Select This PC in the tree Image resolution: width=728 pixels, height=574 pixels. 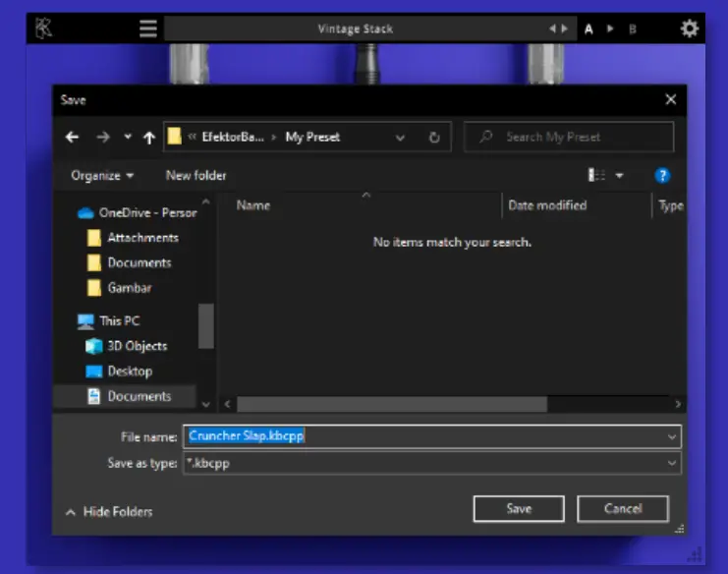pyautogui.click(x=109, y=320)
